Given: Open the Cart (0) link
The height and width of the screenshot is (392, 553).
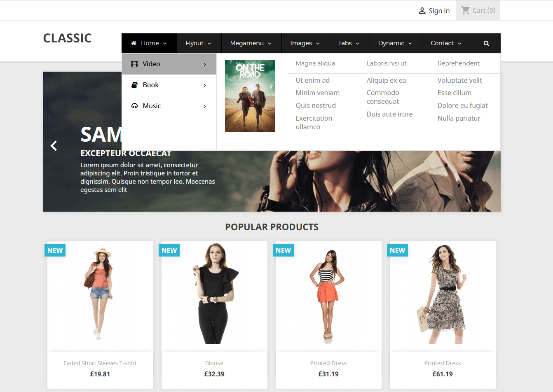Looking at the screenshot, I should pyautogui.click(x=484, y=10).
